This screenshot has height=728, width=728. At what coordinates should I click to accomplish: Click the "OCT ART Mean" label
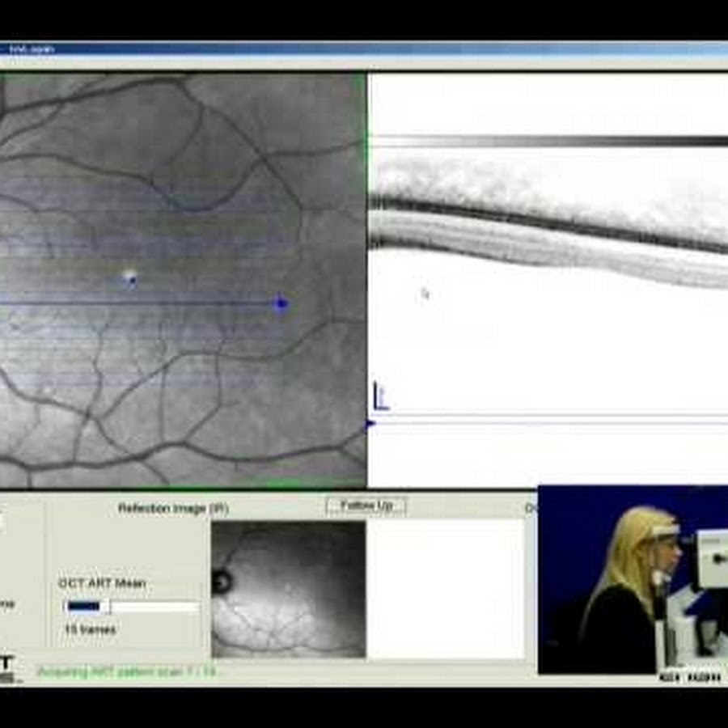pyautogui.click(x=102, y=583)
